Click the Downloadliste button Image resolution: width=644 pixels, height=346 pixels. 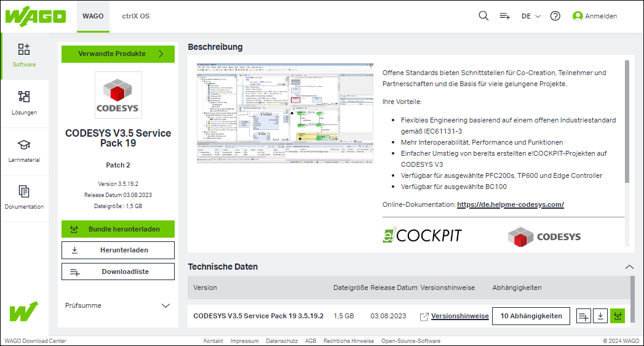coord(118,272)
